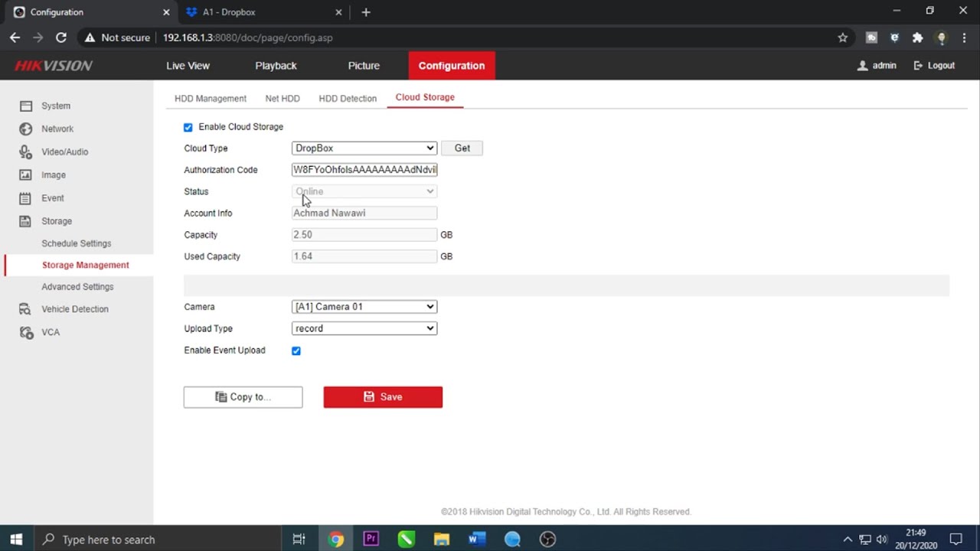Open File Explorer from taskbar
Screen dimensions: 980x551
pyautogui.click(x=442, y=540)
